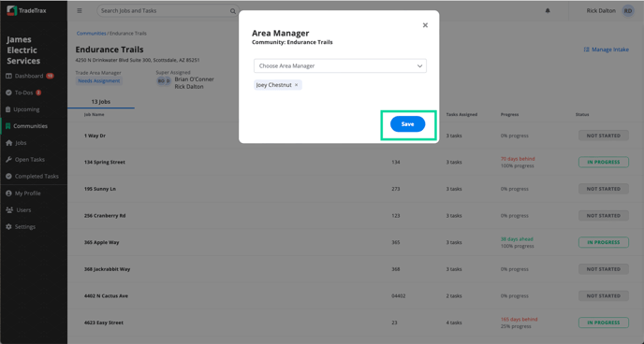Viewport: 644px width, 344px height.
Task: Open To-Dos in the sidebar
Action: point(23,93)
